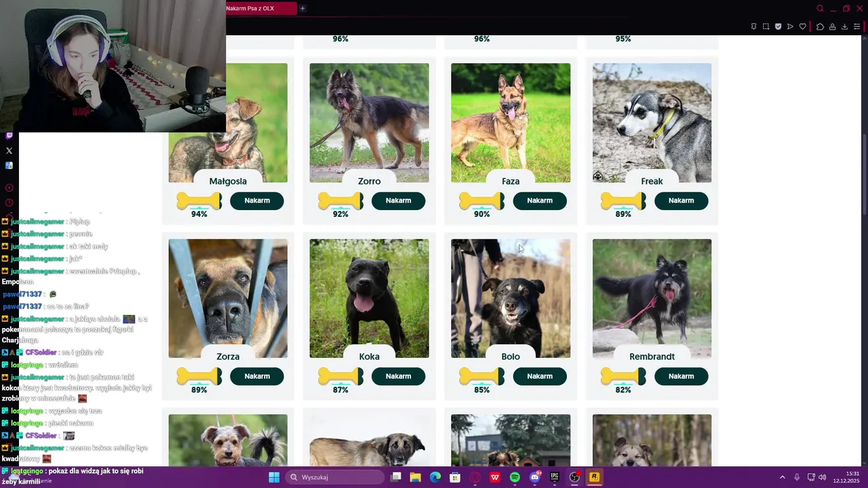Viewport: 868px width, 488px height.
Task: Open Epic Games Launcher from taskbar
Action: pos(555,477)
